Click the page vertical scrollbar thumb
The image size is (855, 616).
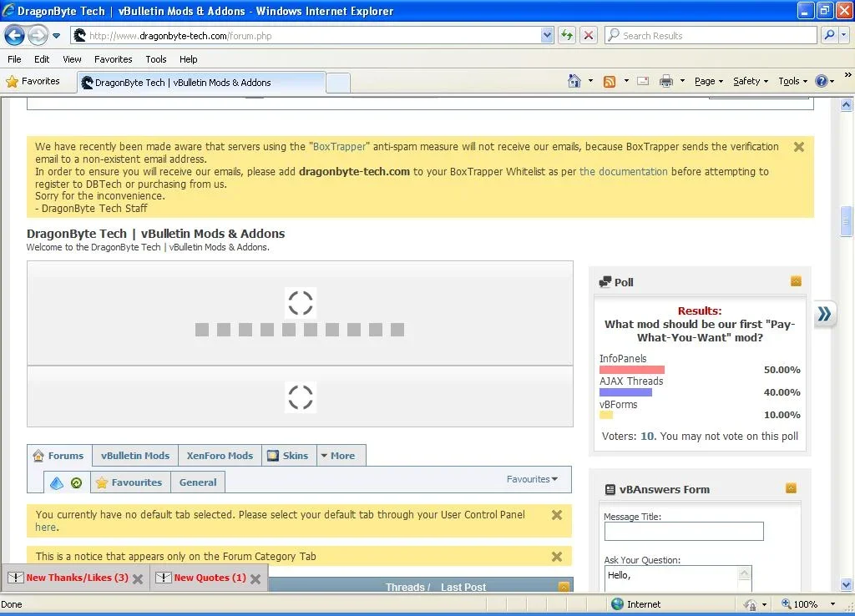click(x=847, y=221)
